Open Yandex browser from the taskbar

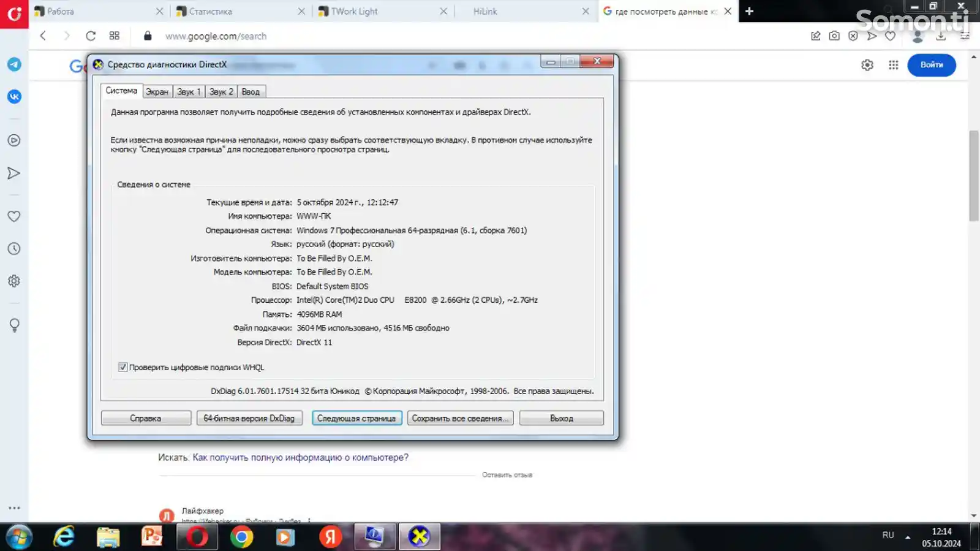click(x=330, y=537)
